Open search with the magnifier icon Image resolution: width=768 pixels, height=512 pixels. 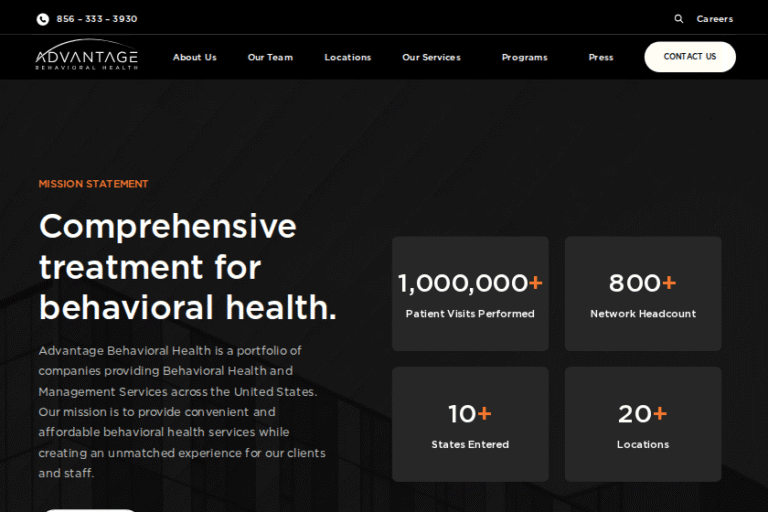click(x=679, y=19)
